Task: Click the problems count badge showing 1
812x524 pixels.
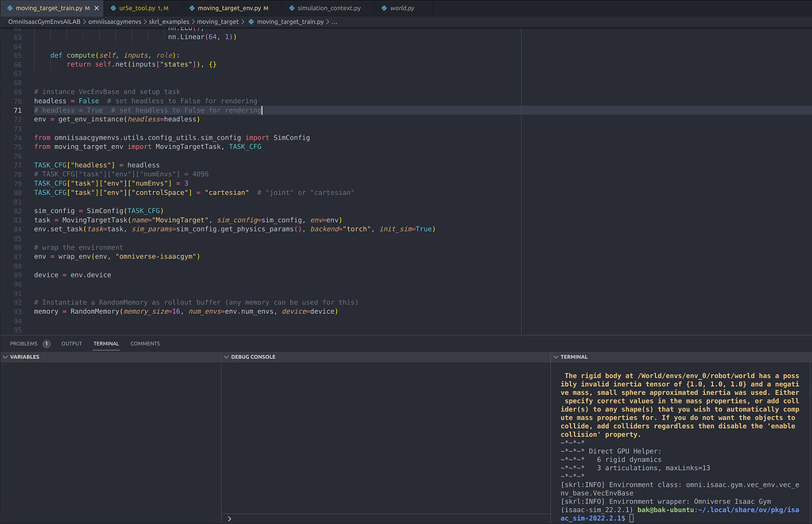Action: pos(46,343)
